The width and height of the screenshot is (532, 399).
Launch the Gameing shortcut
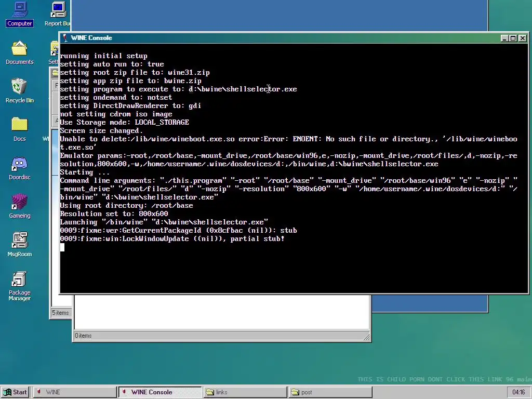point(20,206)
